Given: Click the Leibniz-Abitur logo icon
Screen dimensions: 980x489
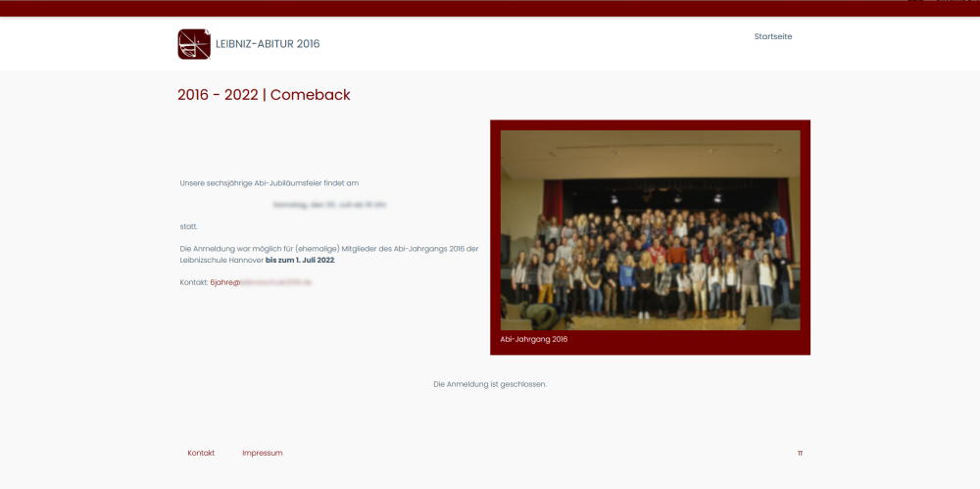Looking at the screenshot, I should [193, 44].
